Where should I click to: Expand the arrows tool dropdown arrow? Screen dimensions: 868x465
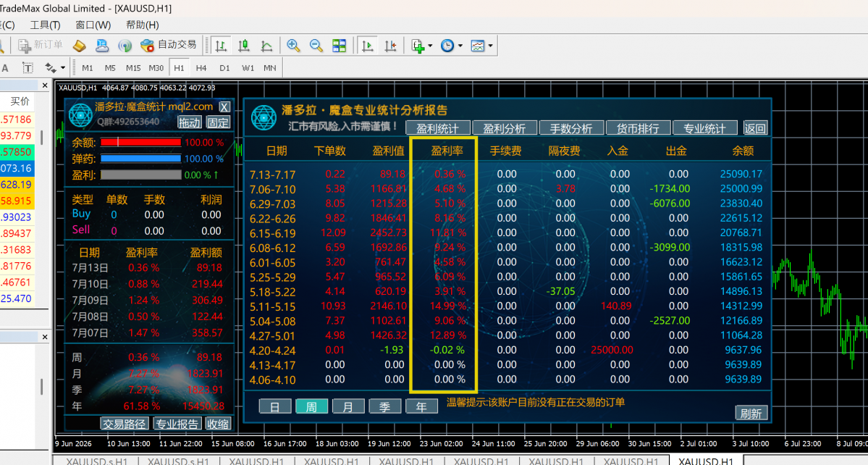(63, 67)
